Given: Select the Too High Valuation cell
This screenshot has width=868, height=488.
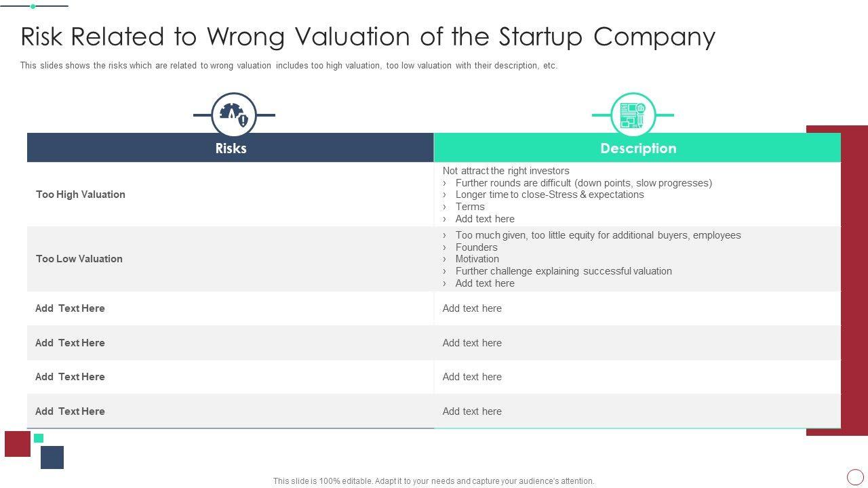Looking at the screenshot, I should coord(81,195).
